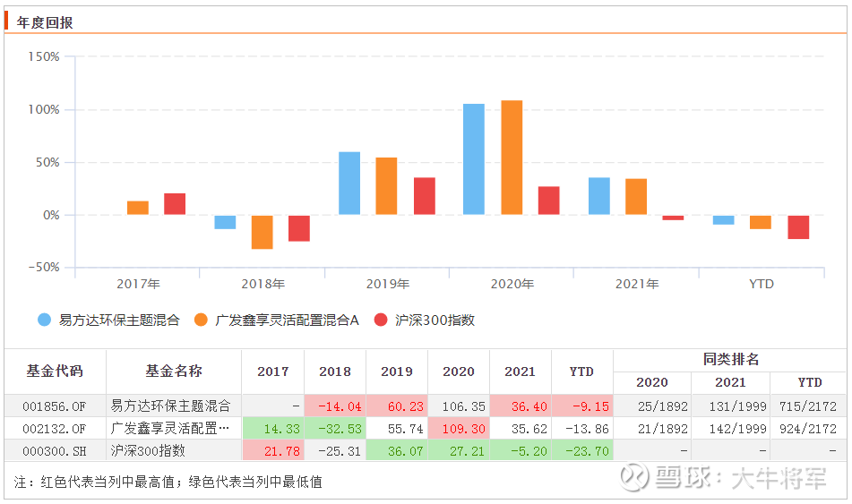Click fund code 002132.OF
852x504 pixels.
click(x=55, y=429)
